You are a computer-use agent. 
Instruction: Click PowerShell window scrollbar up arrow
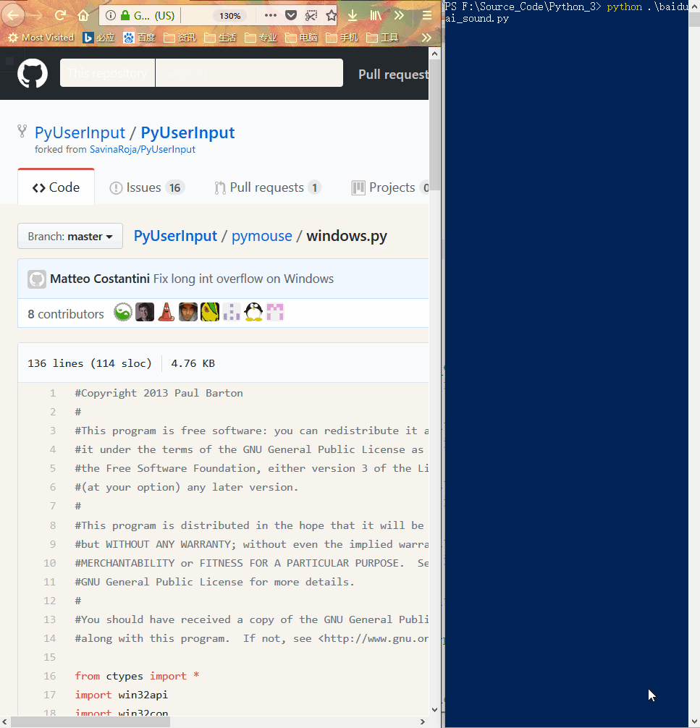pos(694,7)
